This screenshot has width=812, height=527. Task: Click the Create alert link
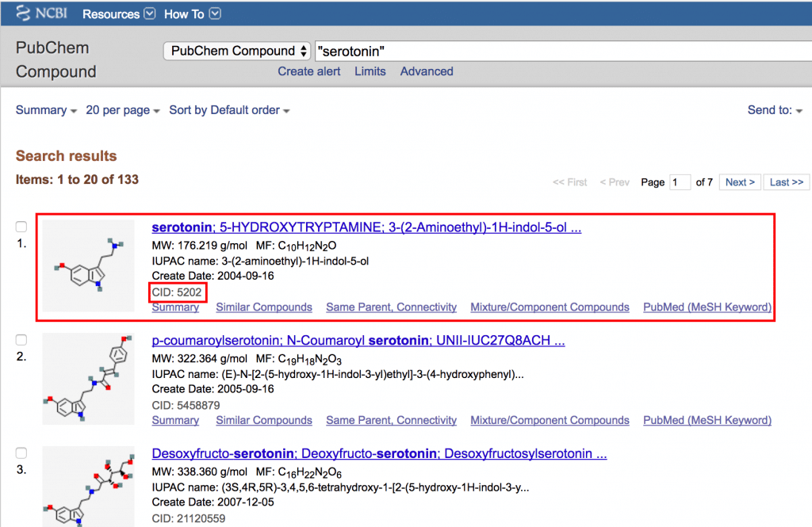coord(309,71)
